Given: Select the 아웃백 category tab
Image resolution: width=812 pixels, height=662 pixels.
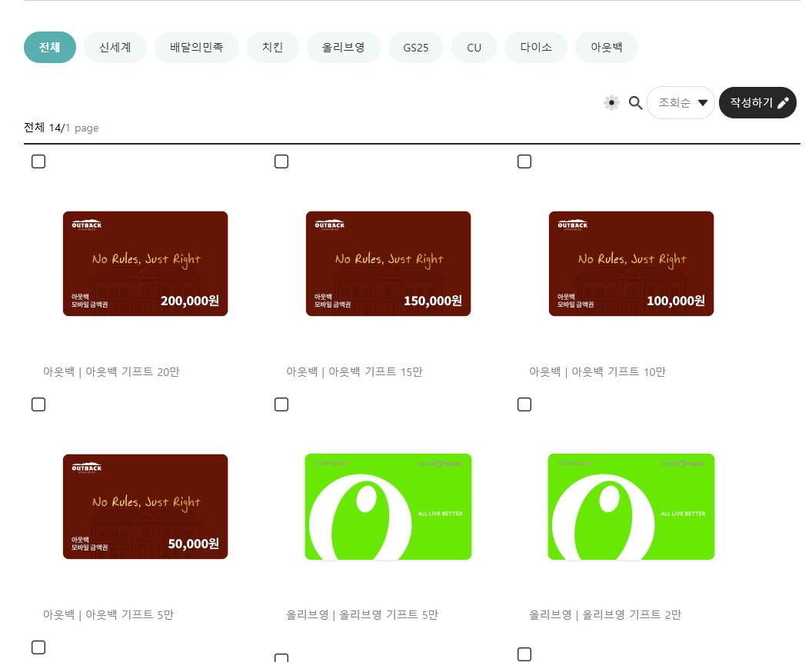Looking at the screenshot, I should 607,47.
